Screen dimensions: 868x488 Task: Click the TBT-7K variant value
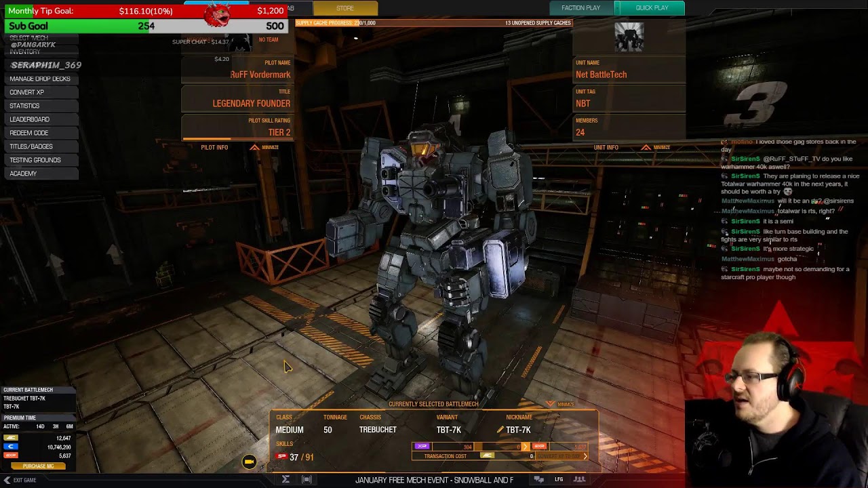449,430
